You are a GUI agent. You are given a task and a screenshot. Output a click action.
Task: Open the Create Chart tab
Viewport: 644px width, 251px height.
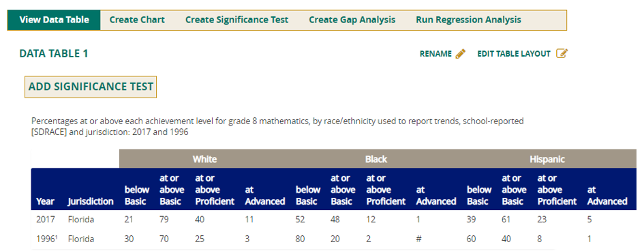click(137, 20)
